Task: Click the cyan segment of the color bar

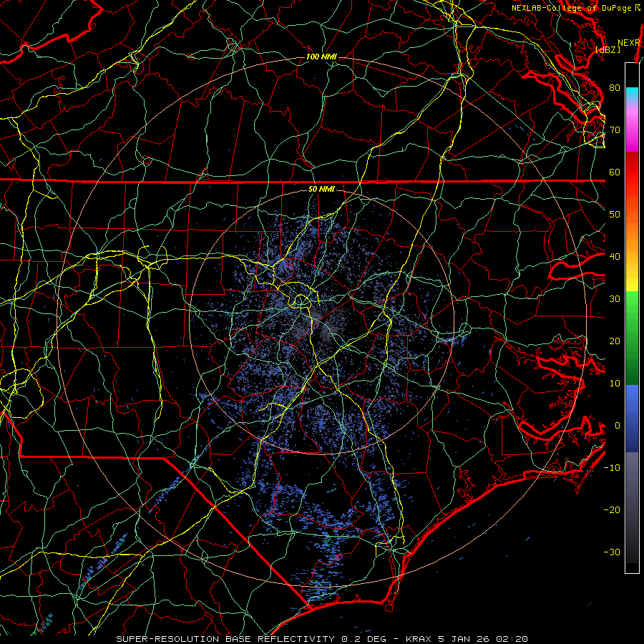Action: tap(632, 94)
